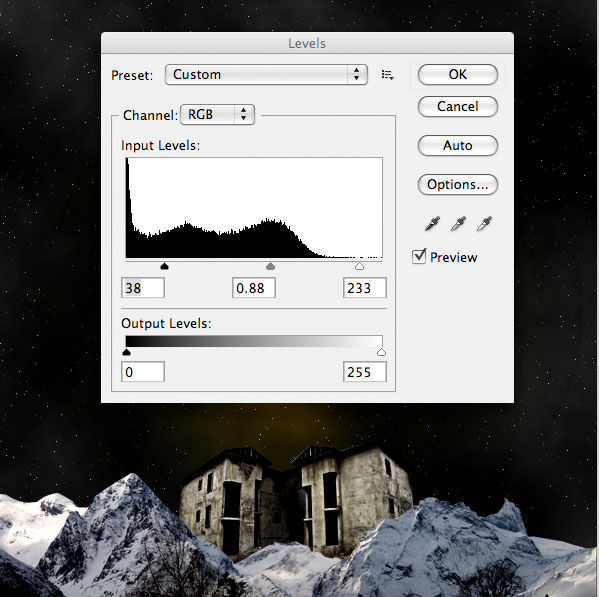Click the output black slider triangle
599x597 pixels.
[x=127, y=352]
